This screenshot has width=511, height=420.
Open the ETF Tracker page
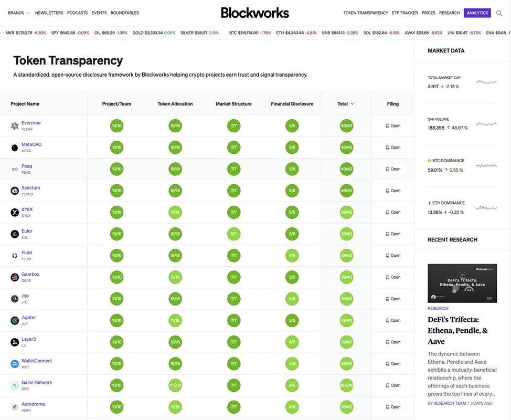click(x=404, y=13)
